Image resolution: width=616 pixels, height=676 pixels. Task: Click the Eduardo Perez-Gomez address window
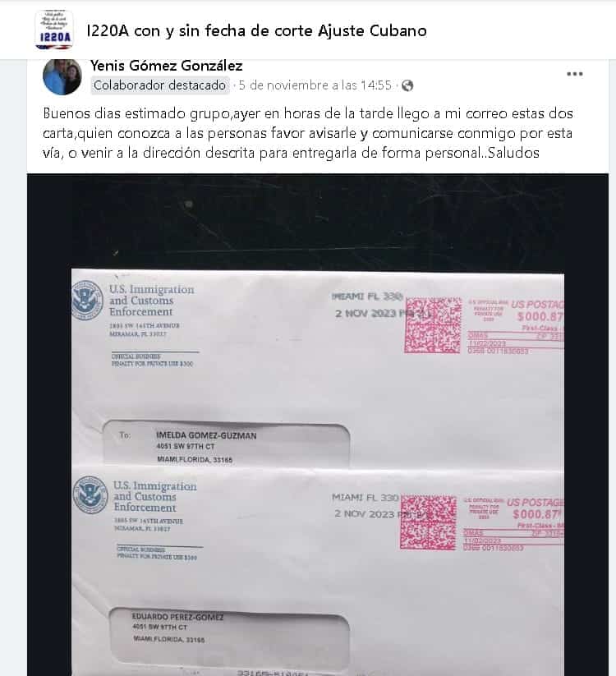pos(229,636)
